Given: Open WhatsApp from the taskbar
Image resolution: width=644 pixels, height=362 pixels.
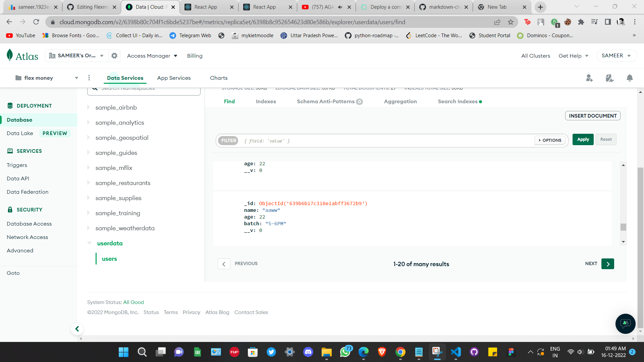Looking at the screenshot, I should click(345, 352).
